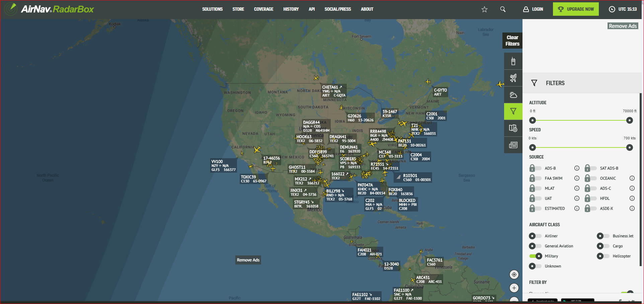The height and width of the screenshot is (304, 644).
Task: Click the Clear Filters button
Action: pyautogui.click(x=512, y=41)
